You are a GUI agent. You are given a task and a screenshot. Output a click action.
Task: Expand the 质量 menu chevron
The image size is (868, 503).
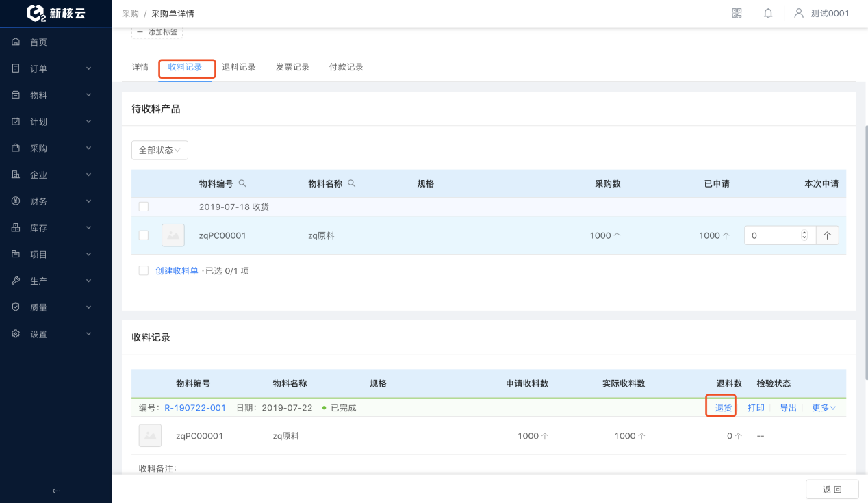click(89, 308)
